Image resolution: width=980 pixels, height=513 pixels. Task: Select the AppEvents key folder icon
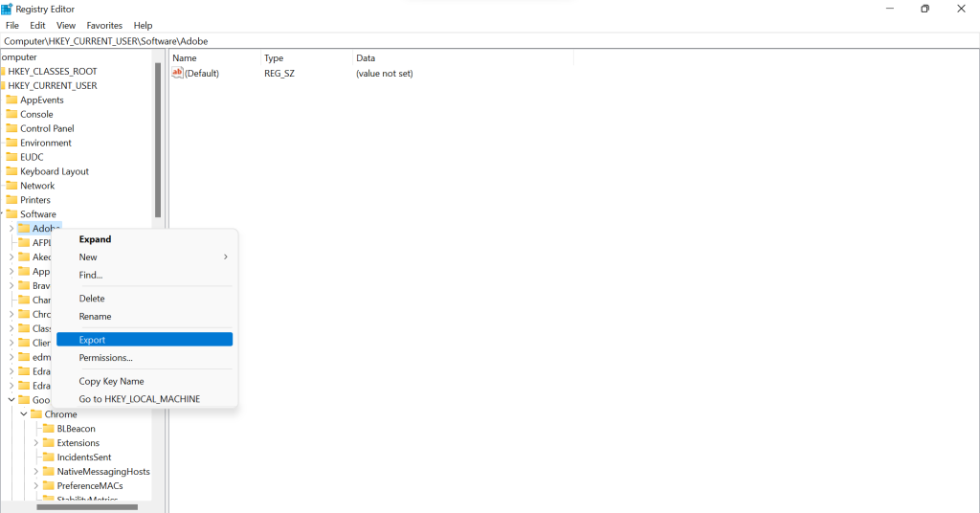pyautogui.click(x=11, y=100)
